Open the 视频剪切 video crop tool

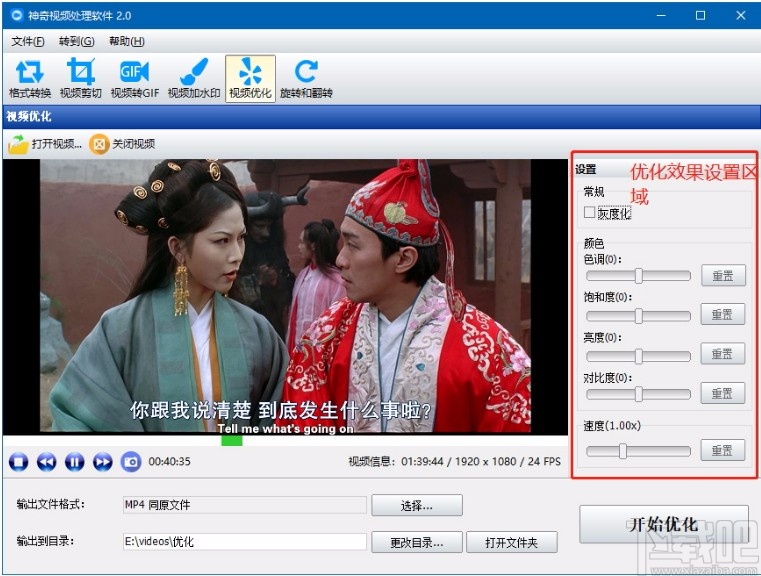(81, 79)
